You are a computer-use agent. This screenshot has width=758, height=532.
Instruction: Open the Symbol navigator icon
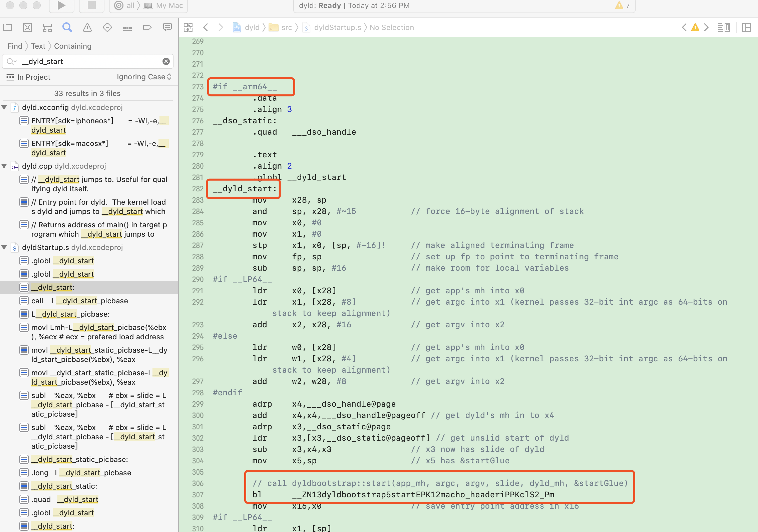(x=47, y=27)
